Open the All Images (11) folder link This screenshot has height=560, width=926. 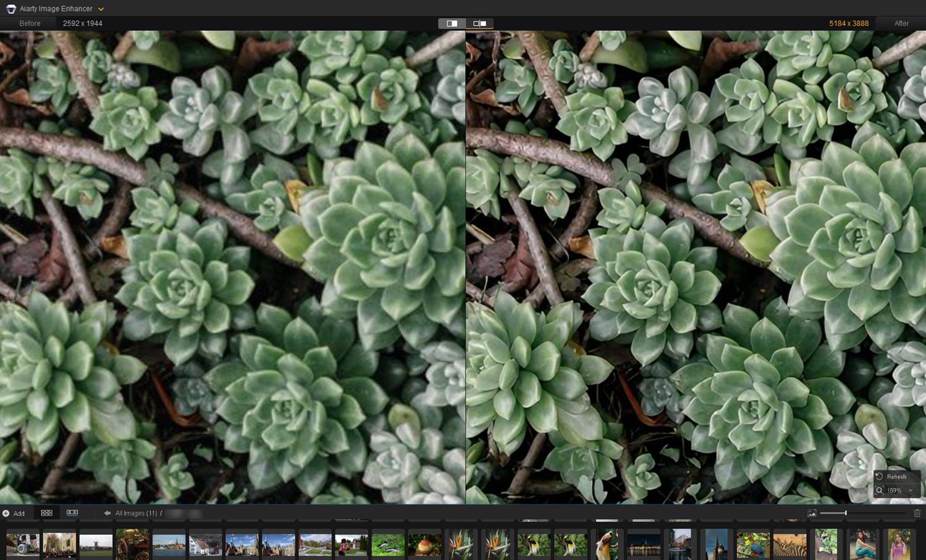coord(136,513)
